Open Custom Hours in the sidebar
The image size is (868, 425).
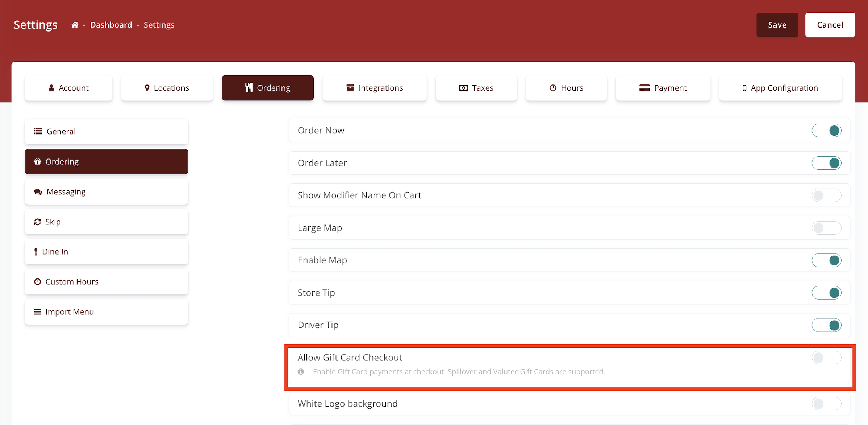click(x=106, y=282)
